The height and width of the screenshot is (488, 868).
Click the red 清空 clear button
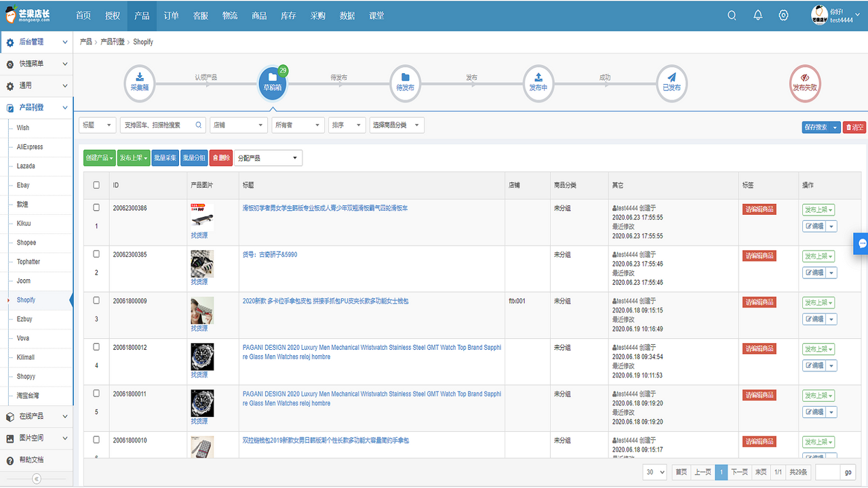tap(854, 127)
